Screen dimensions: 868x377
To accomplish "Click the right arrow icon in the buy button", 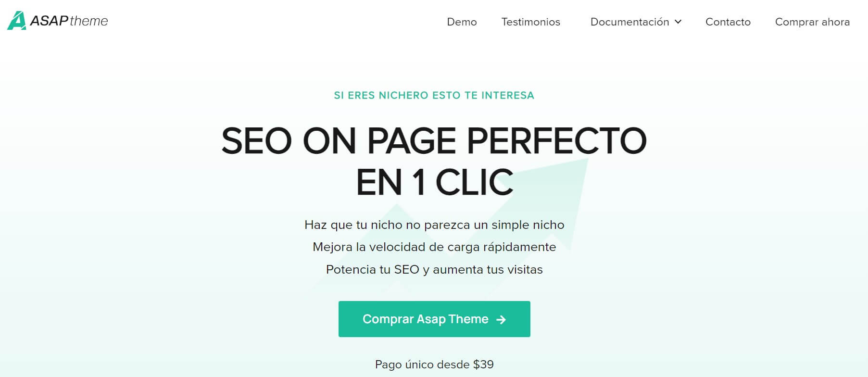I will [x=501, y=320].
